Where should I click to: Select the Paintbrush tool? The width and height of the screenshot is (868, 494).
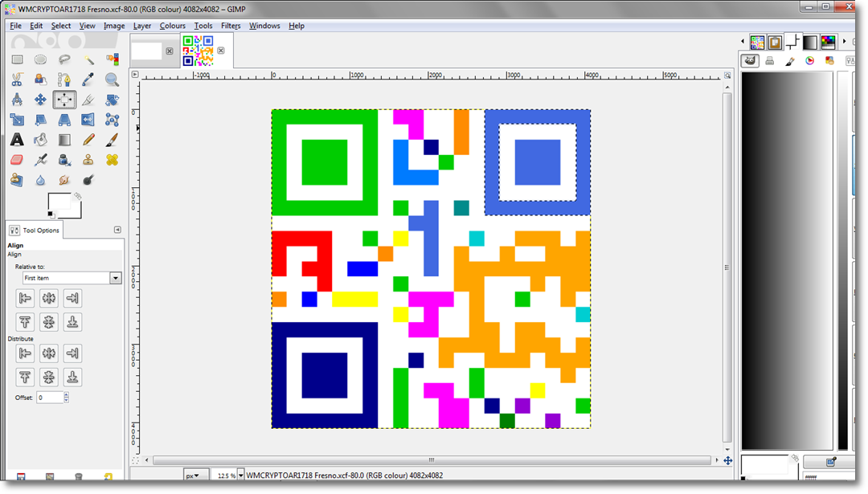coord(113,140)
